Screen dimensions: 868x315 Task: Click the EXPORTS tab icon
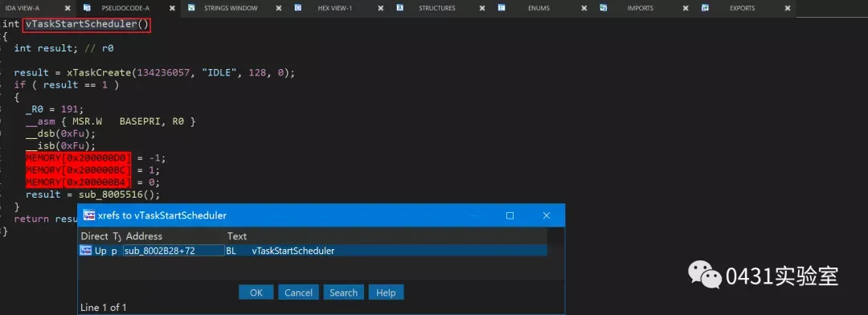click(x=706, y=8)
